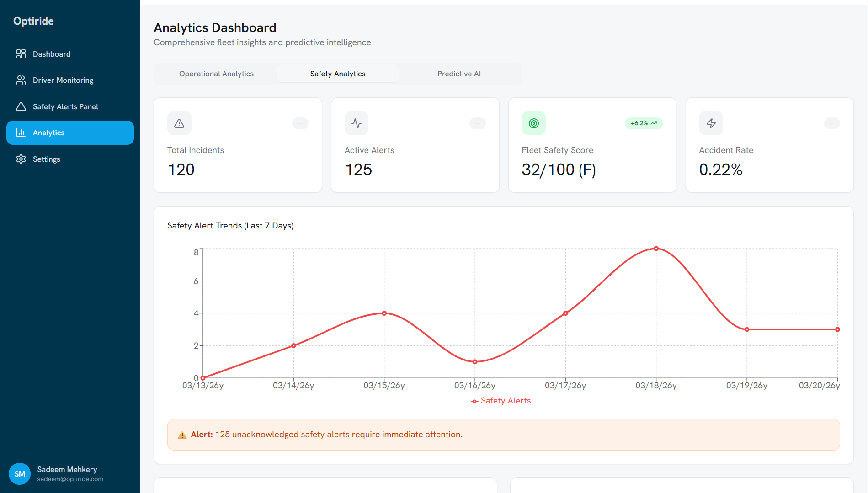
Task: Click the Safety Alert Trends chart title
Action: tap(230, 226)
